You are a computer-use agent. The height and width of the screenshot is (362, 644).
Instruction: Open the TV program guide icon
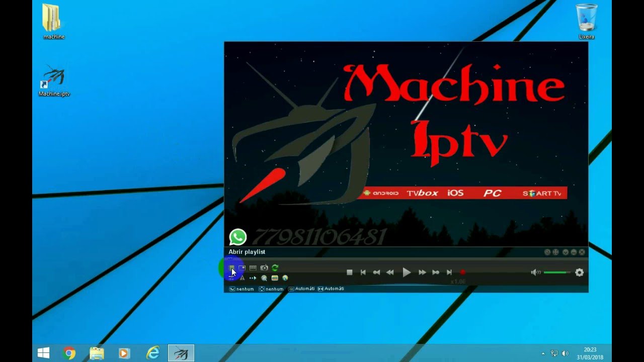click(x=275, y=278)
